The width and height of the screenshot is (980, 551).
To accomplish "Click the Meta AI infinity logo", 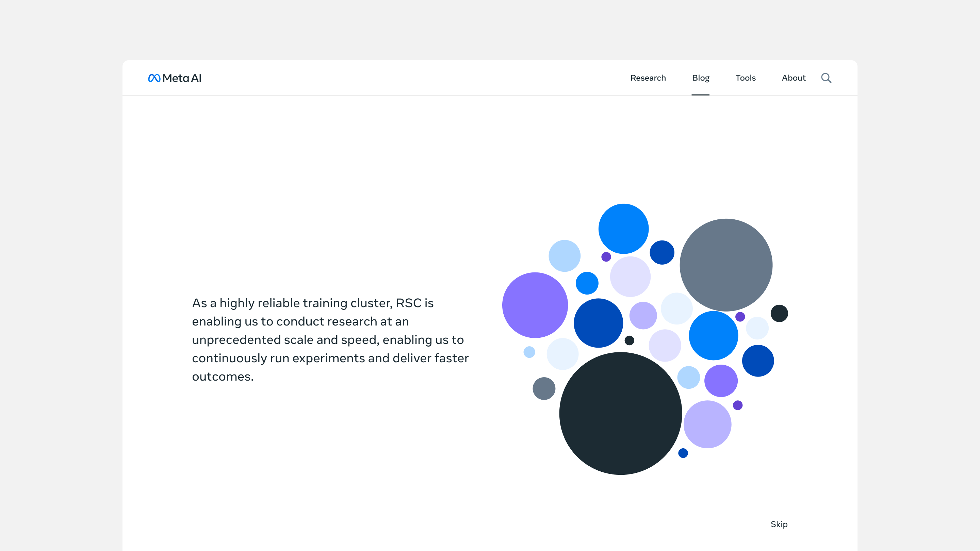I will coord(154,78).
